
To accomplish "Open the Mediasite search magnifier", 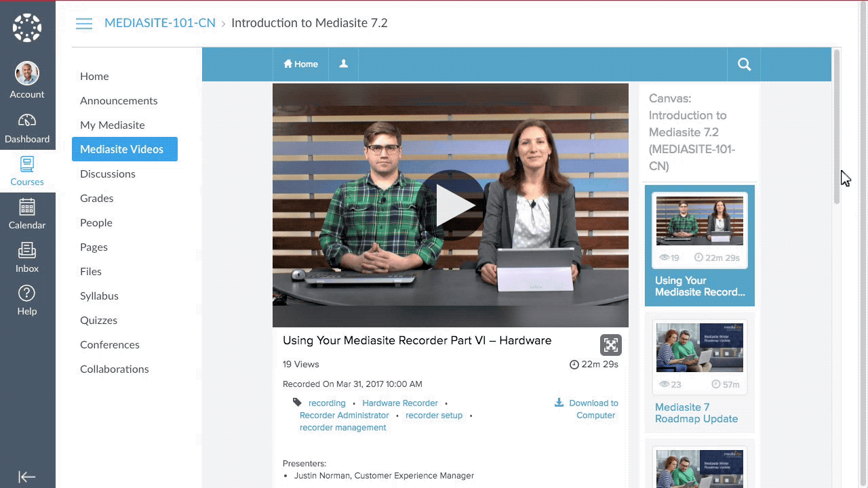I will 744,64.
